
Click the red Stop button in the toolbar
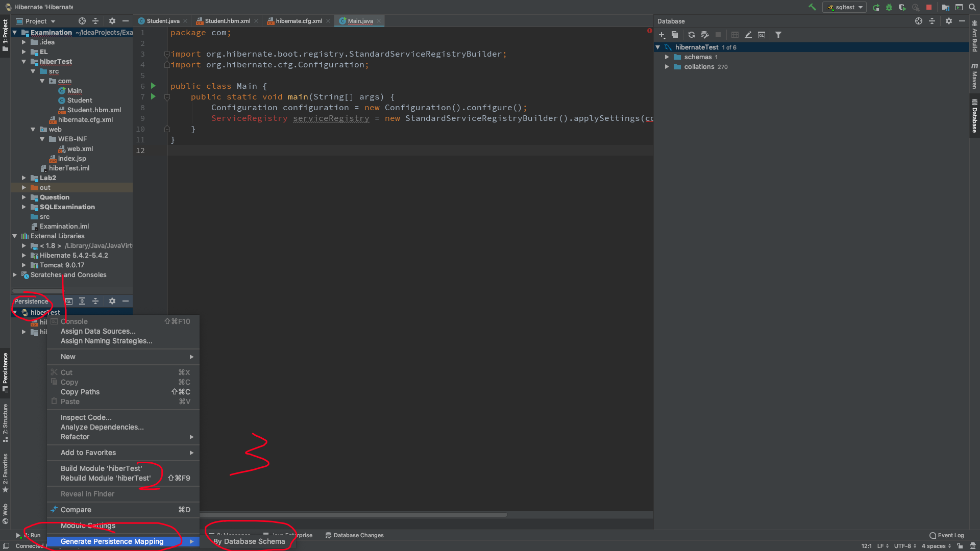929,7
